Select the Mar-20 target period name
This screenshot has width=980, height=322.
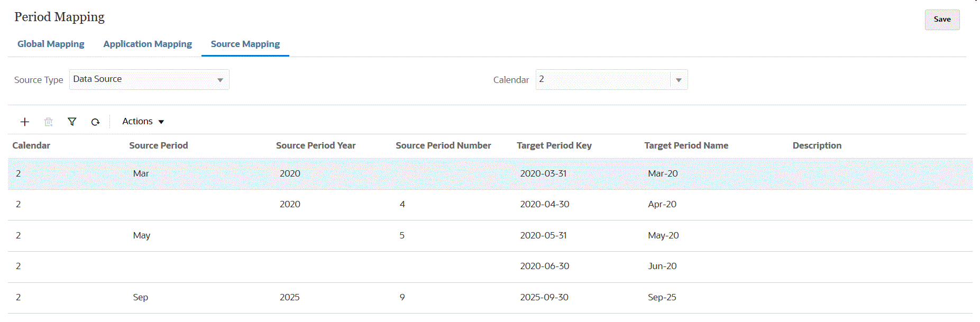coord(663,173)
